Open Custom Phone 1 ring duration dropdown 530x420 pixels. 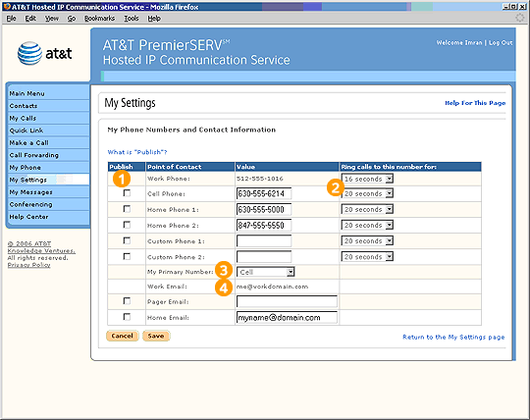[x=367, y=241]
